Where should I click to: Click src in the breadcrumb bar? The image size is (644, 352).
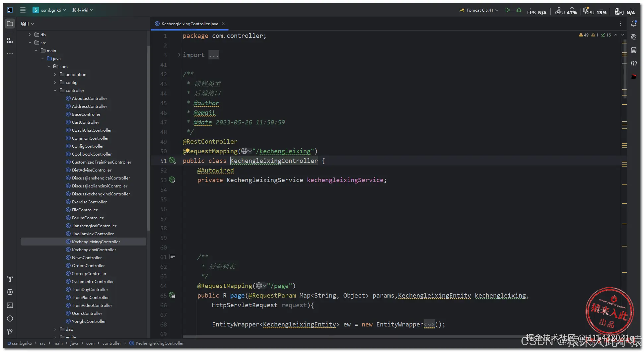42,343
